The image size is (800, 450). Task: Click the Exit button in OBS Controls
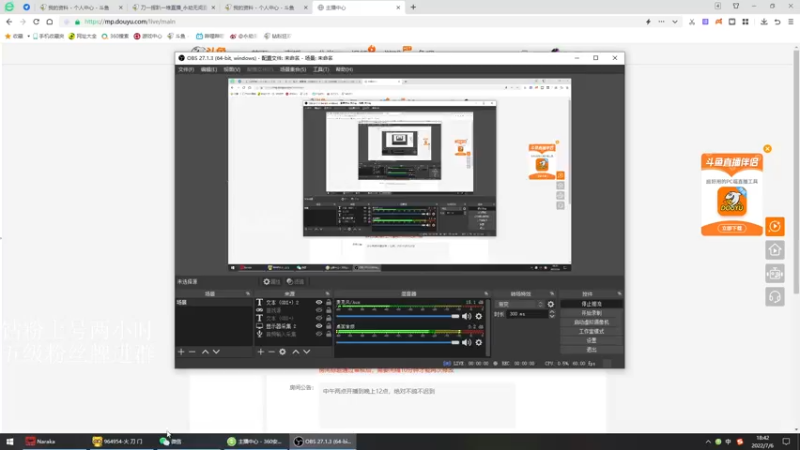(591, 349)
